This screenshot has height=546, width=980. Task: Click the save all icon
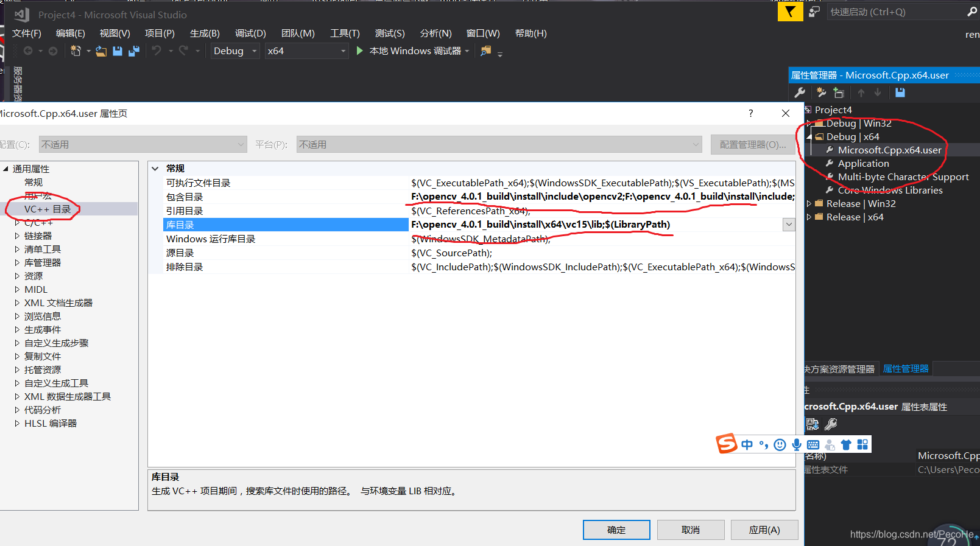point(134,51)
